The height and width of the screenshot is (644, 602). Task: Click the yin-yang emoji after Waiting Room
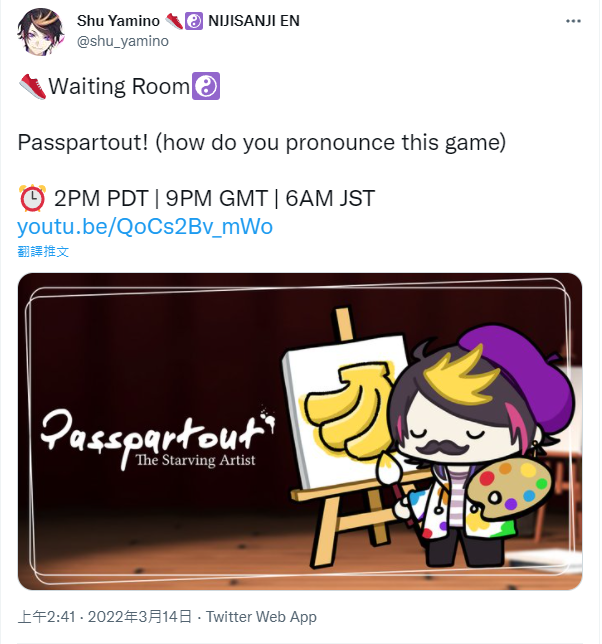[x=206, y=86]
